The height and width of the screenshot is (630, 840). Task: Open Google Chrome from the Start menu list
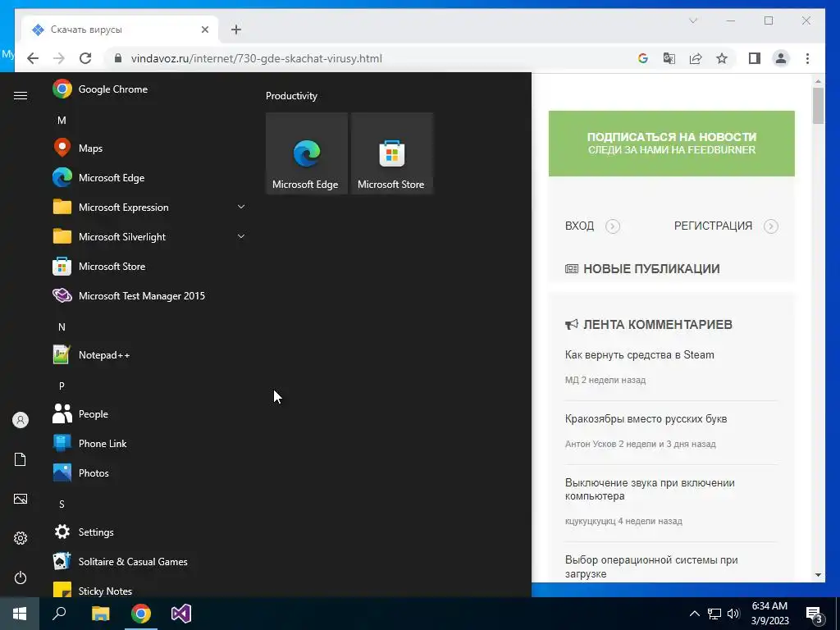150,89
